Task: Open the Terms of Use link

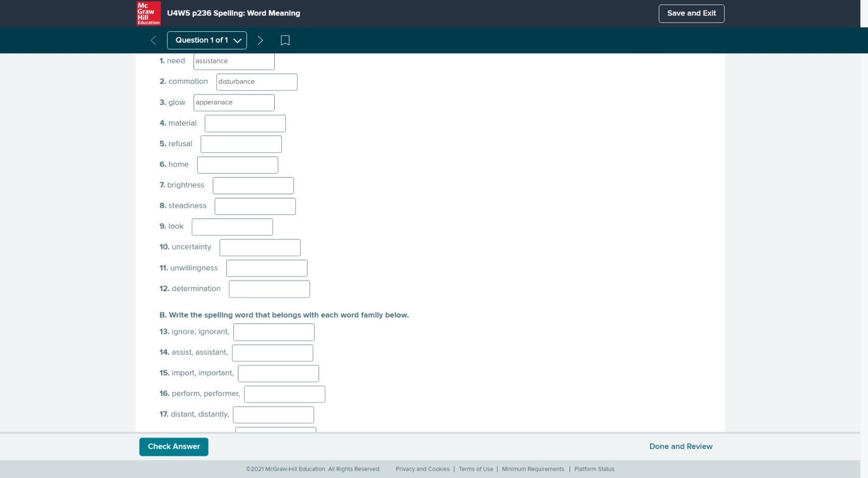Action: click(x=476, y=469)
